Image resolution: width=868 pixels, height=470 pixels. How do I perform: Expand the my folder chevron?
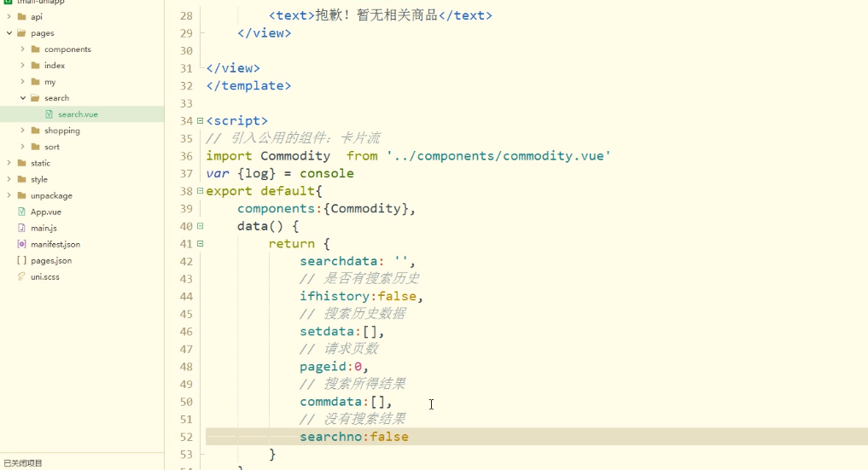pos(23,82)
